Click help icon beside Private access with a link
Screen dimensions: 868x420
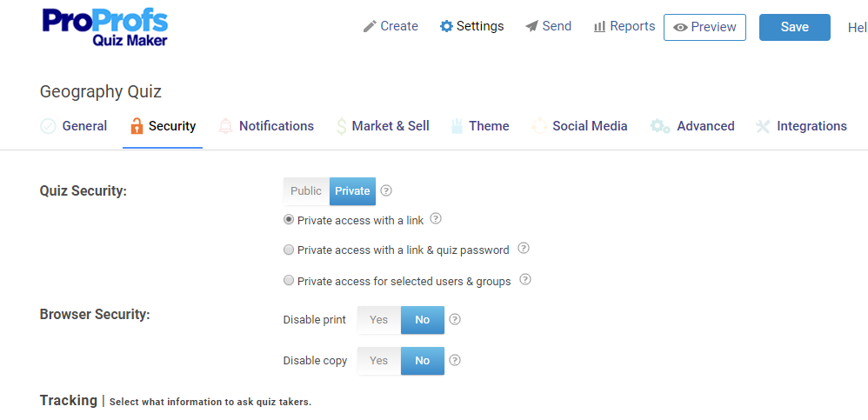point(437,219)
